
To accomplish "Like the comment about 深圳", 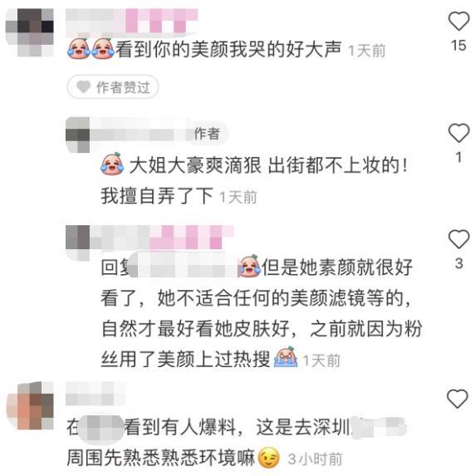I will point(458,399).
